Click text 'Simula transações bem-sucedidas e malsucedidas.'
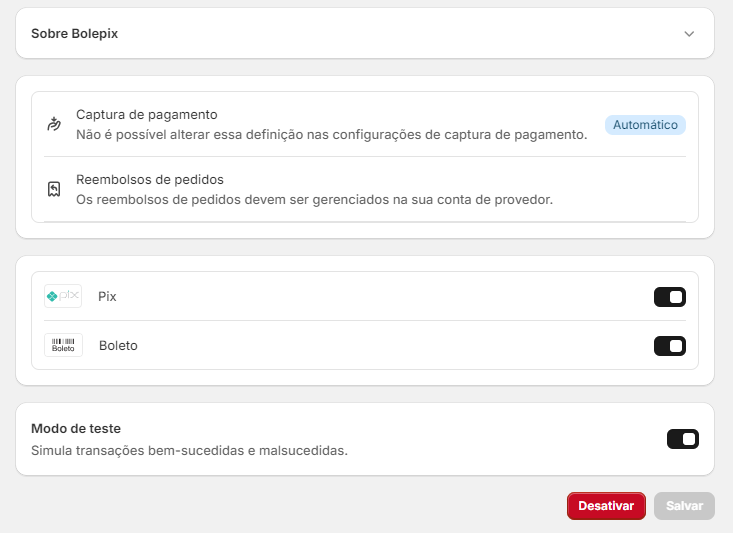 (189, 450)
